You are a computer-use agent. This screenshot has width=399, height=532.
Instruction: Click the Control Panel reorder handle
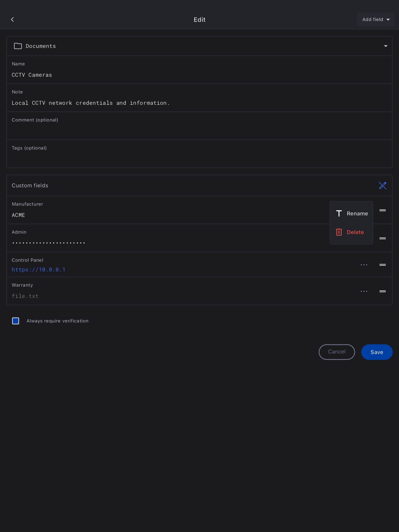(x=382, y=265)
